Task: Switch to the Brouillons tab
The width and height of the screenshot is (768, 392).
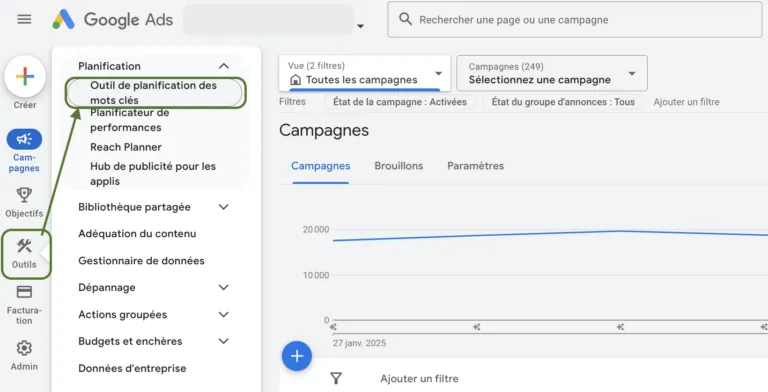Action: pos(399,166)
